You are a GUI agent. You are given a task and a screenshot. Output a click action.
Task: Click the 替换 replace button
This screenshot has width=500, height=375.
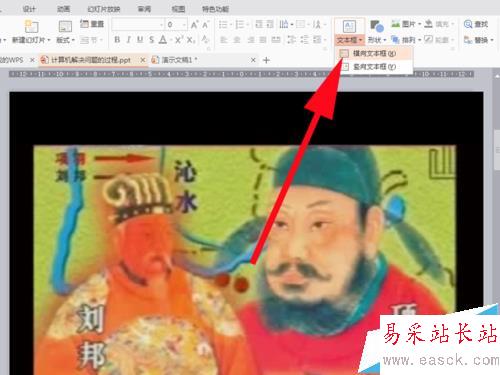pyautogui.click(x=478, y=40)
